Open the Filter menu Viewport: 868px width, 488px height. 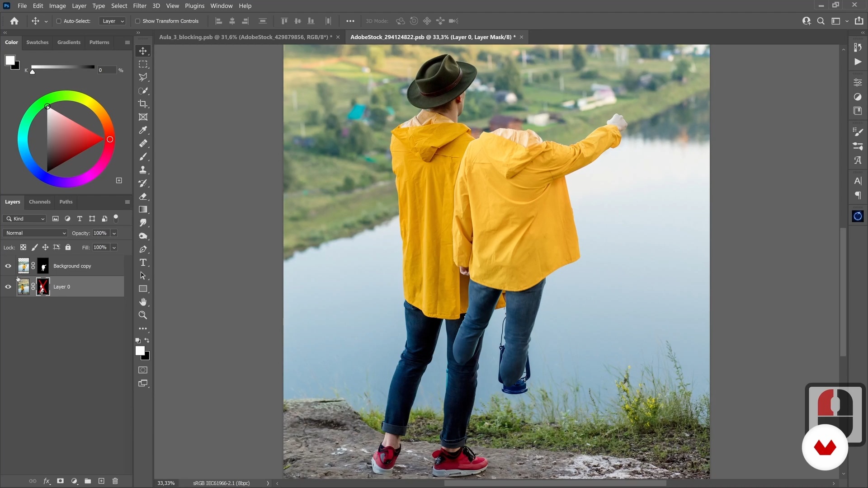(139, 6)
